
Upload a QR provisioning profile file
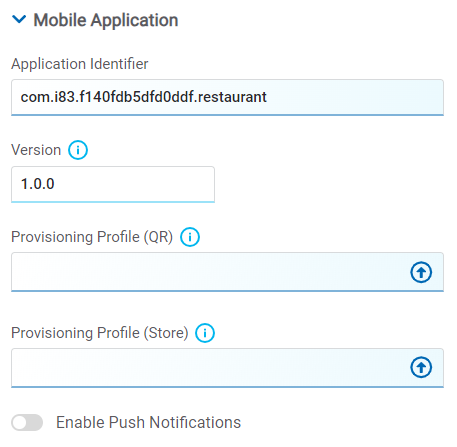pos(421,272)
